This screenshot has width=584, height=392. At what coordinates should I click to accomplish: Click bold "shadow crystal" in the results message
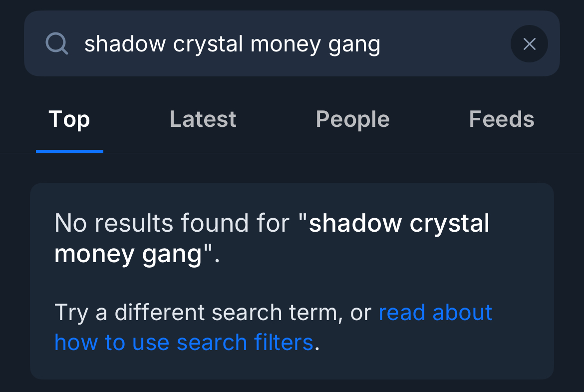(x=399, y=223)
